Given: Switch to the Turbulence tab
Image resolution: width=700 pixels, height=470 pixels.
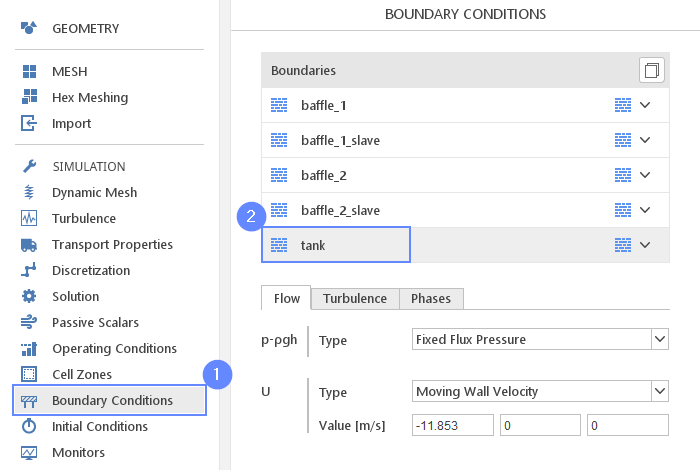Looking at the screenshot, I should 355,298.
